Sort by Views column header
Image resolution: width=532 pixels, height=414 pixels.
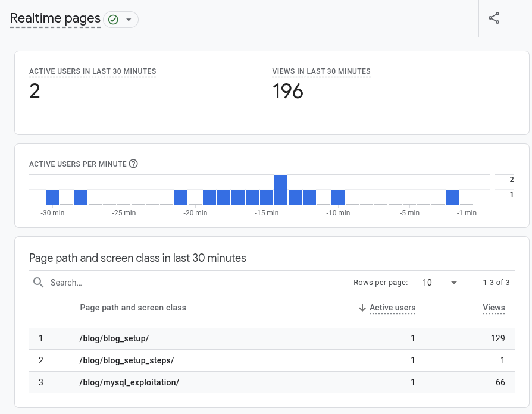493,308
